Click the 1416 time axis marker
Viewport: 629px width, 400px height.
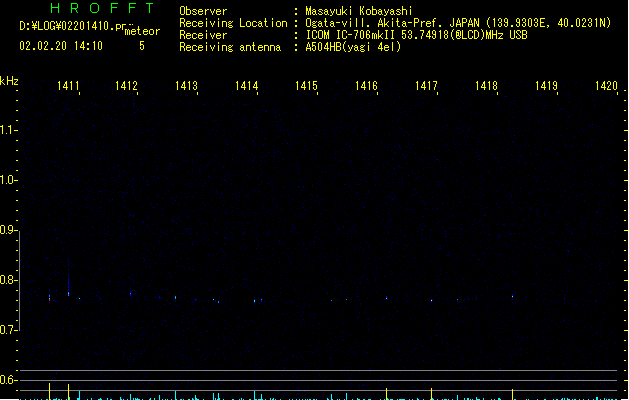coord(366,86)
